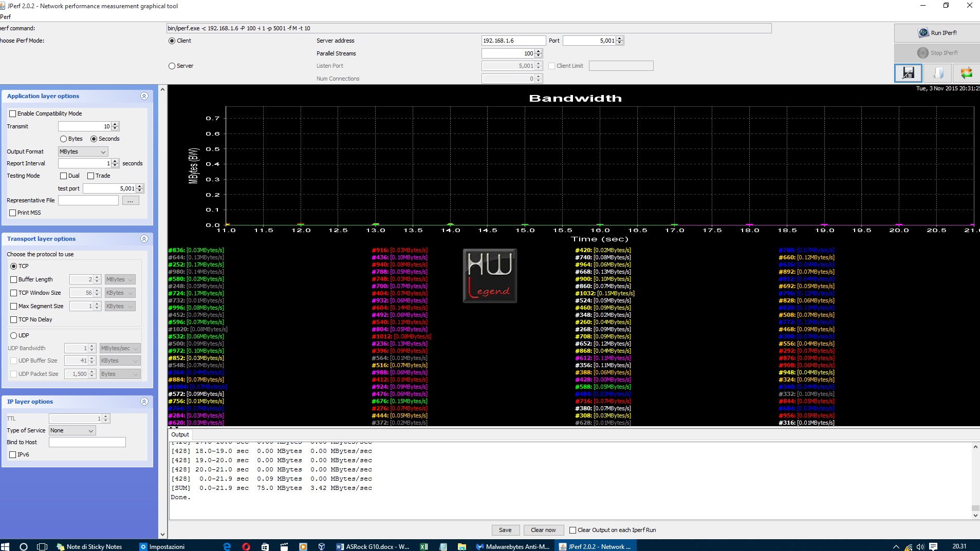Screen dimensions: 980x551
Task: Click the save configuration floppy icon
Action: click(908, 73)
